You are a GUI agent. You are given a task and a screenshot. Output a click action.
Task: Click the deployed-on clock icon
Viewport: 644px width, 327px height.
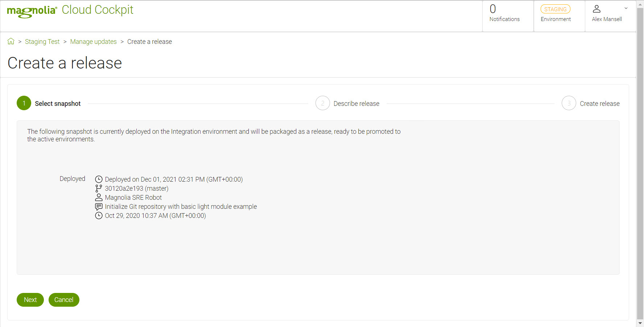[x=99, y=179]
